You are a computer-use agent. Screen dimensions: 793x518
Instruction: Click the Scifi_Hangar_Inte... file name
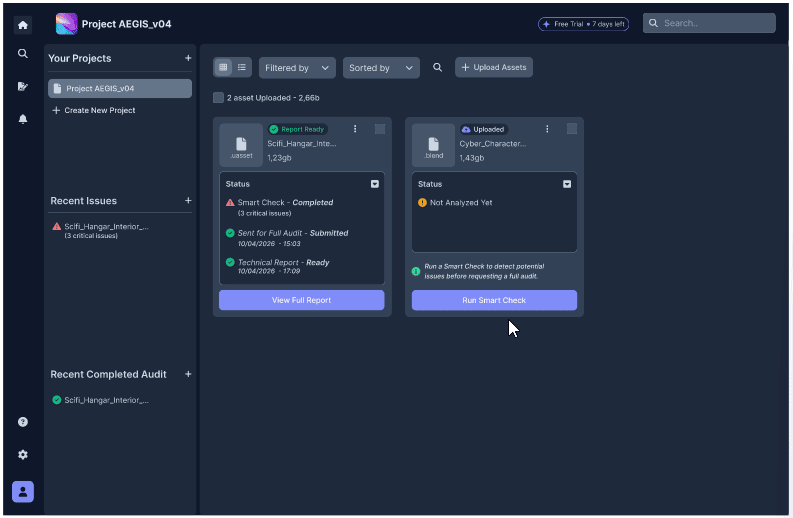(301, 144)
